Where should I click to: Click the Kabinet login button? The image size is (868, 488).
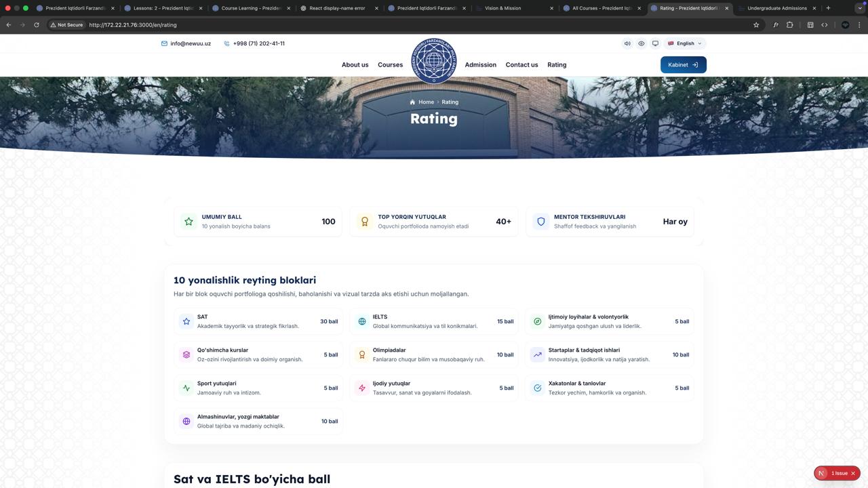tap(683, 65)
